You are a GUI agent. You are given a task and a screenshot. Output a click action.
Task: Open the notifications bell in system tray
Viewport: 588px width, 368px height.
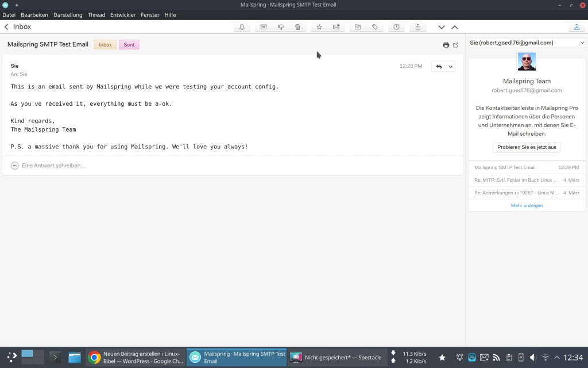(459, 358)
